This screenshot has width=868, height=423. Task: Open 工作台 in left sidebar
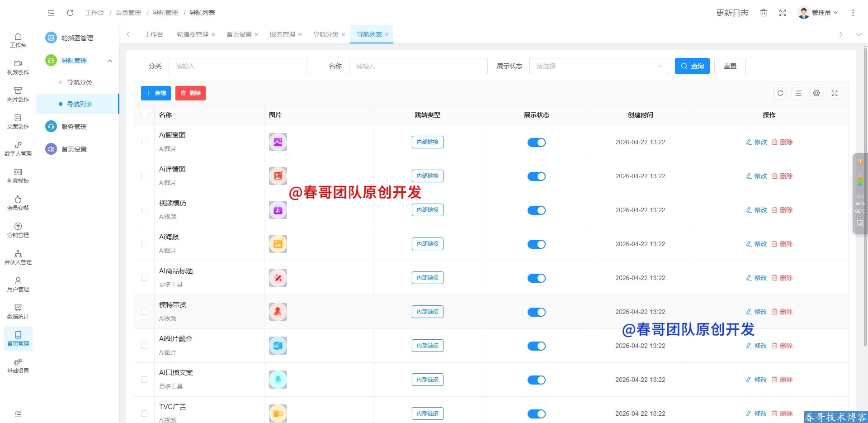[18, 40]
